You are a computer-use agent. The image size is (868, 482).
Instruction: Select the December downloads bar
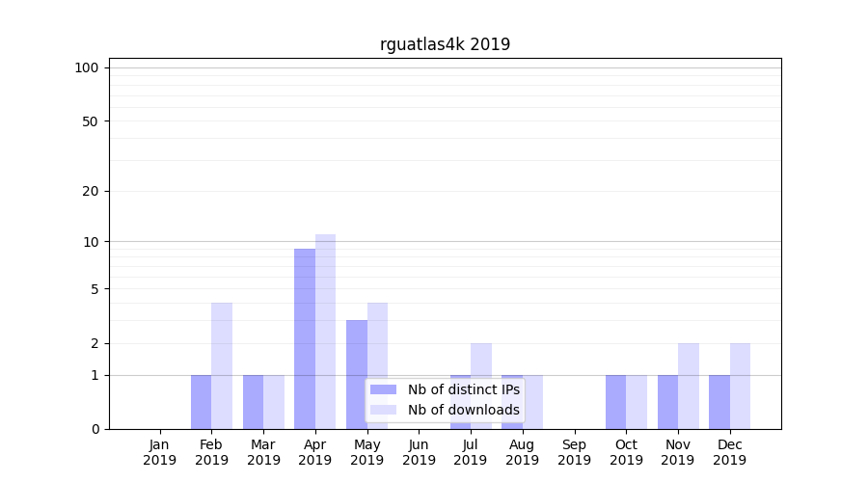740,386
